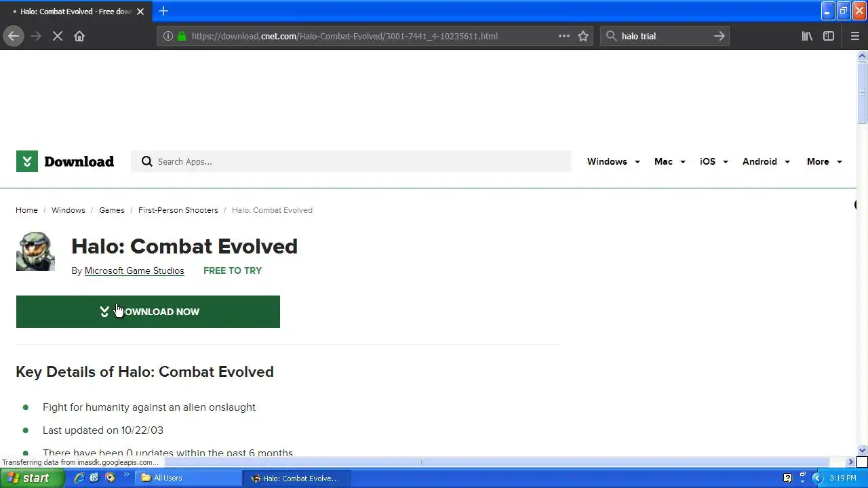Open the Windows start menu
This screenshot has height=488, width=868.
32,478
